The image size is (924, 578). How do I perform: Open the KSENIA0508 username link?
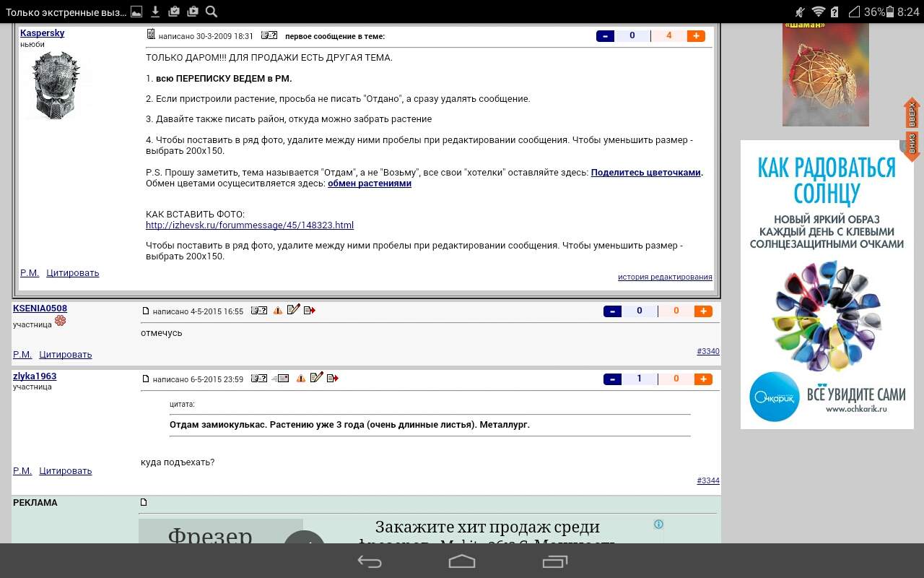click(40, 309)
